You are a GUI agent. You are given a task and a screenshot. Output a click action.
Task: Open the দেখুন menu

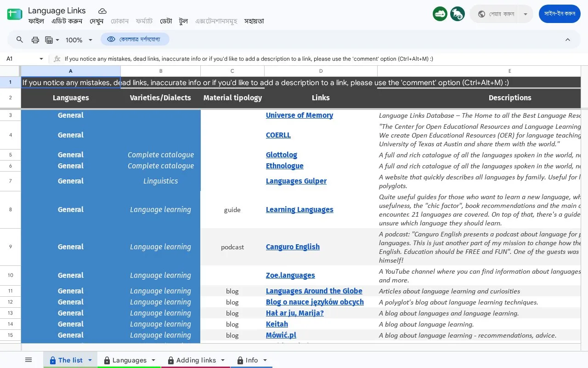(96, 21)
